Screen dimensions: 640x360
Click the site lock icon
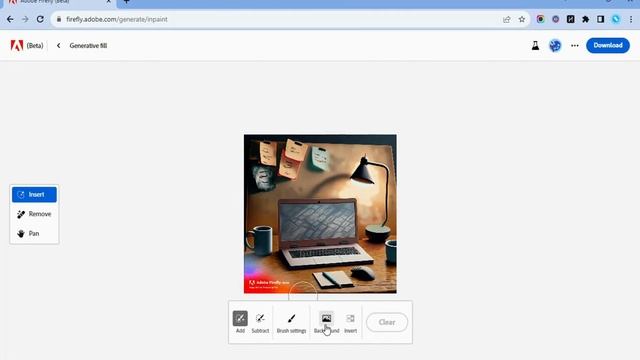[59, 19]
